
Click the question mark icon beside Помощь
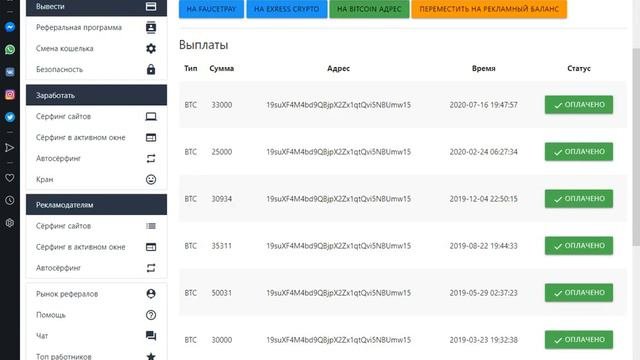(x=151, y=315)
